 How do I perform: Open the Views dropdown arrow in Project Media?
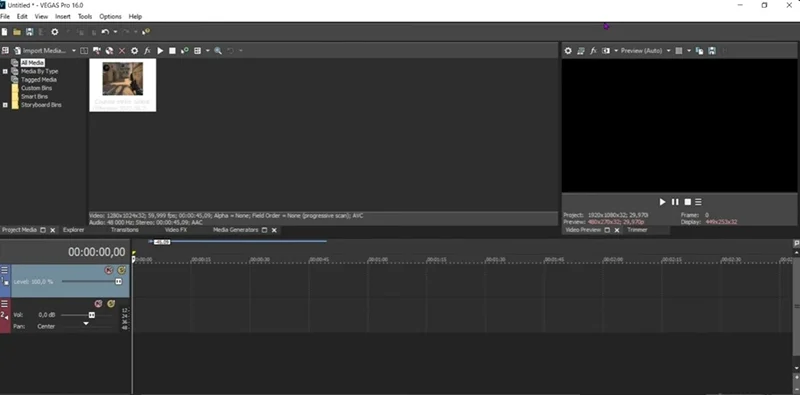[207, 51]
